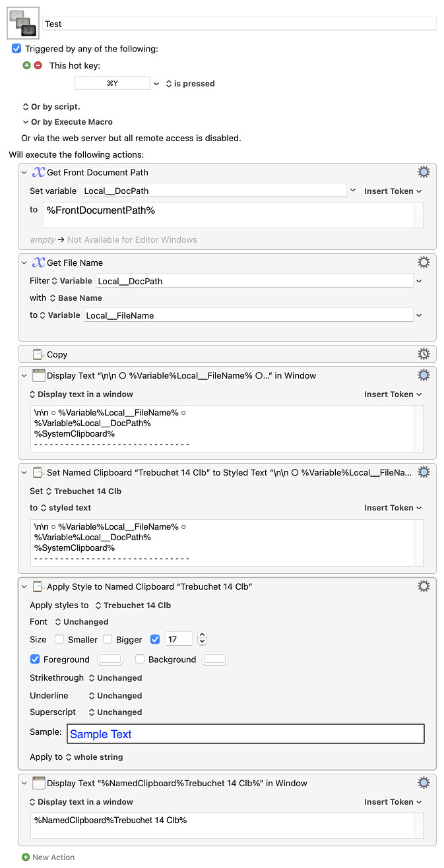Uncheck Triggered by any of the following
Screen dimensions: 444x868
tap(16, 48)
